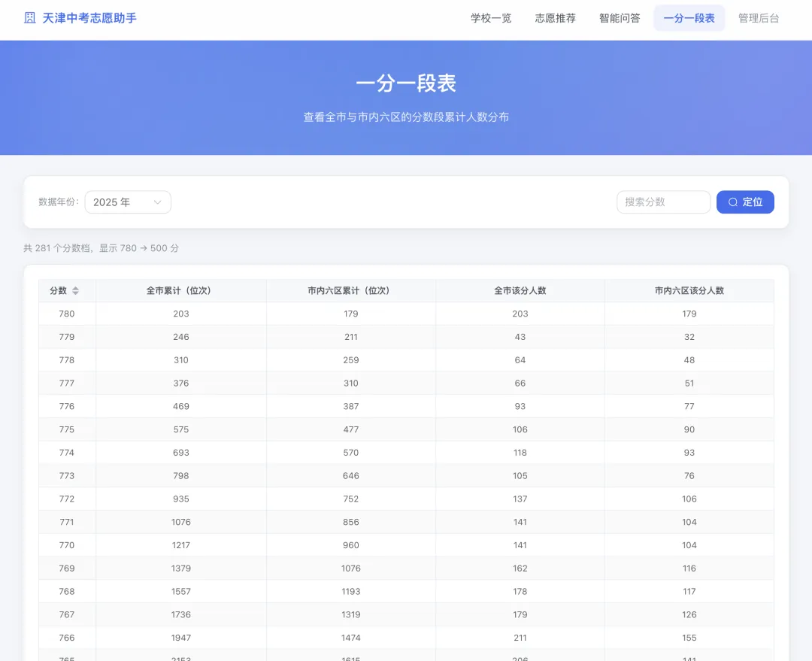The image size is (812, 661).
Task: Click citywide cumulative value 935
Action: coord(181,499)
